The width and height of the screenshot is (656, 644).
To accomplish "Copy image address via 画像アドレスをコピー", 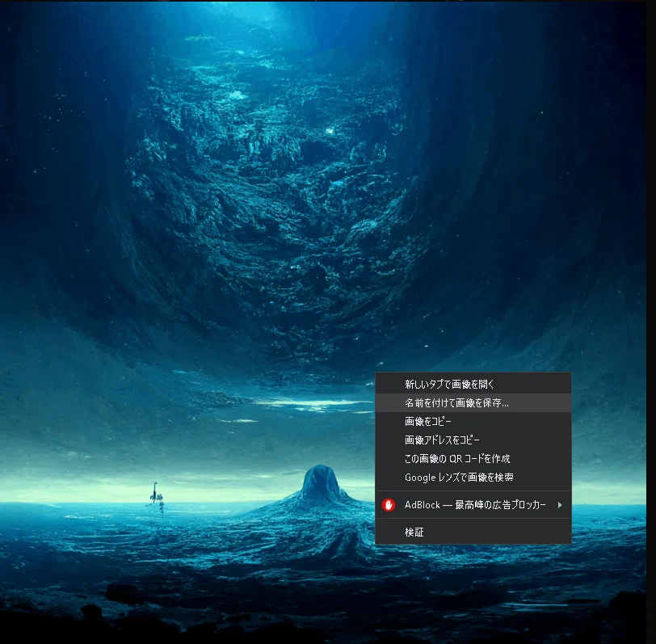I will coord(473,440).
